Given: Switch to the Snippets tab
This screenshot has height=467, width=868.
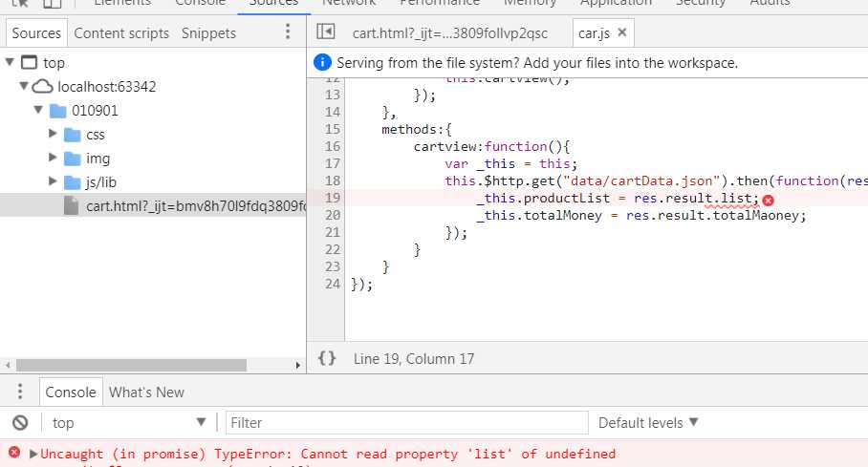Looking at the screenshot, I should tap(208, 33).
